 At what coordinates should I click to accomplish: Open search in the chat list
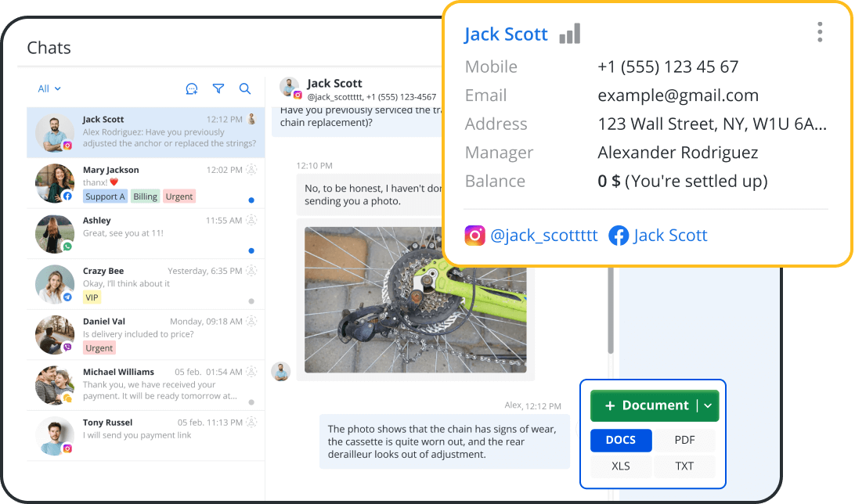coord(245,88)
